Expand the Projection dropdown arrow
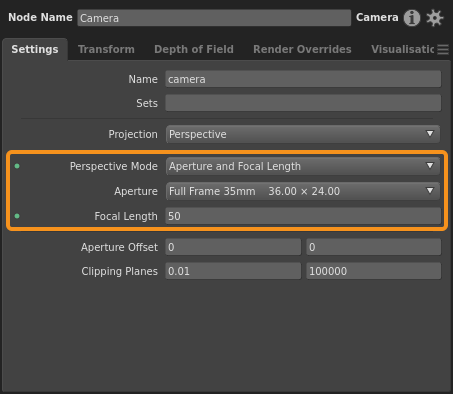The height and width of the screenshot is (394, 453). [x=430, y=134]
